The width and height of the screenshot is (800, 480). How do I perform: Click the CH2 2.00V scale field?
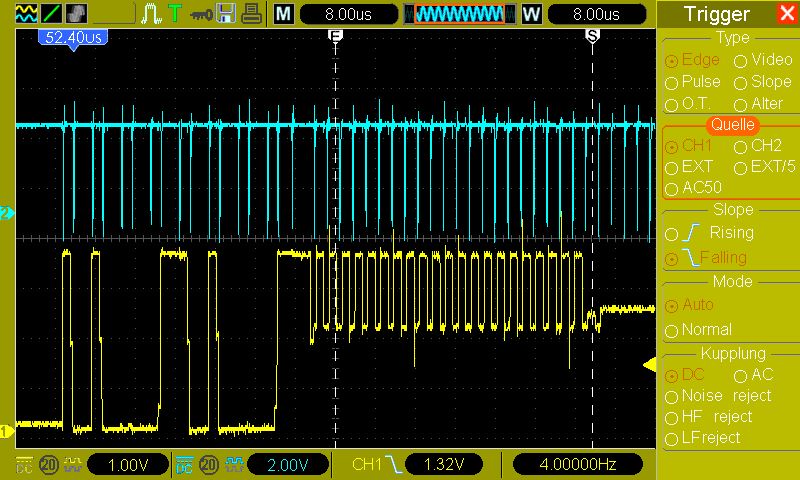point(288,465)
